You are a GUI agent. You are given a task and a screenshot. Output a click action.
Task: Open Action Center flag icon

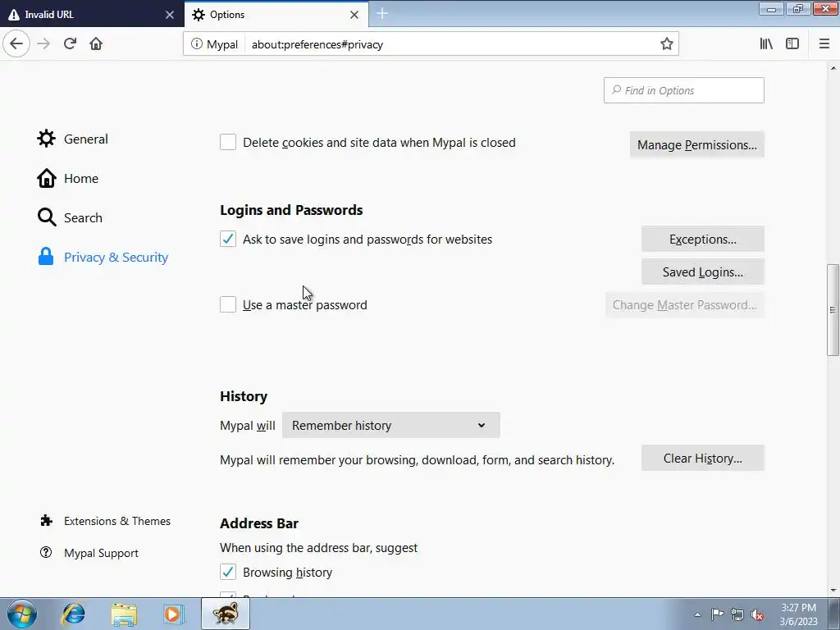[x=717, y=614]
